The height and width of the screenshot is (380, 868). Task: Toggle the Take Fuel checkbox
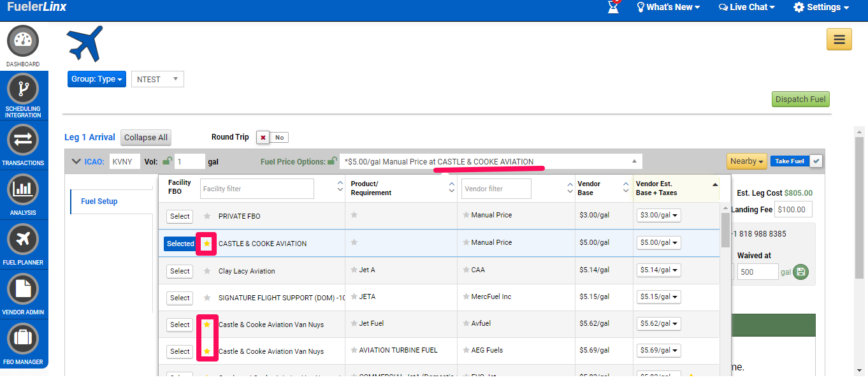coord(816,161)
